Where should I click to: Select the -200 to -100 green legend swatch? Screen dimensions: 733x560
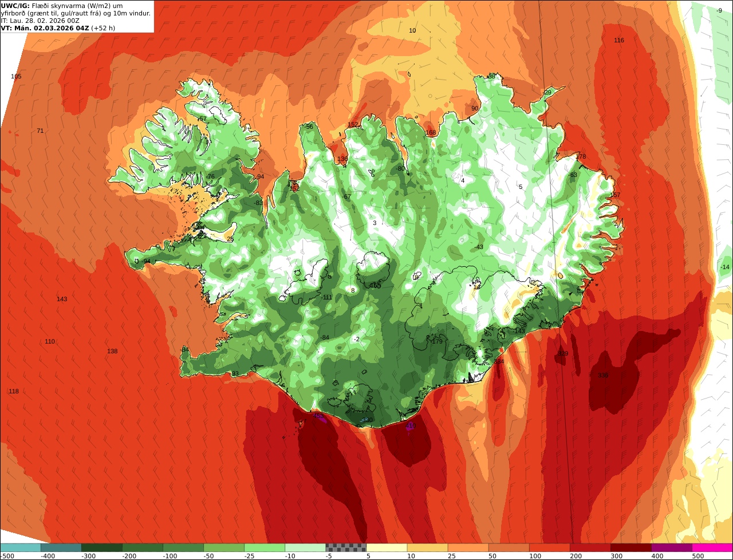click(x=142, y=547)
